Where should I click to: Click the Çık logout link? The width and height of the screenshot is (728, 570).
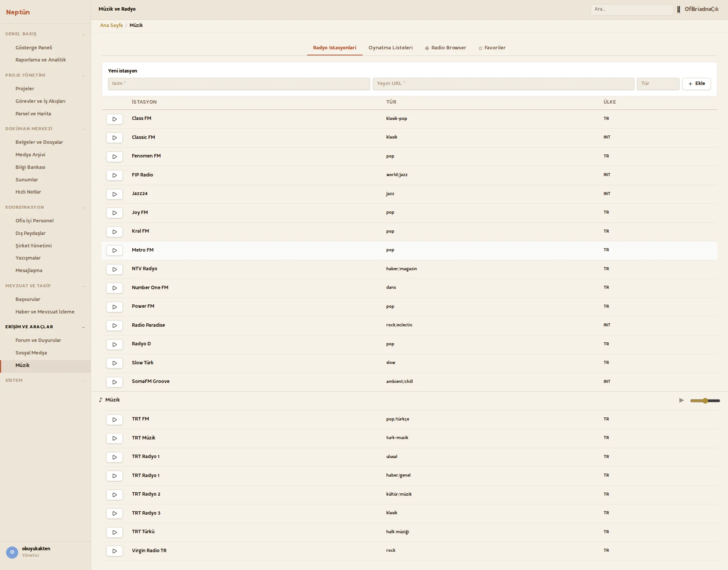(x=714, y=9)
